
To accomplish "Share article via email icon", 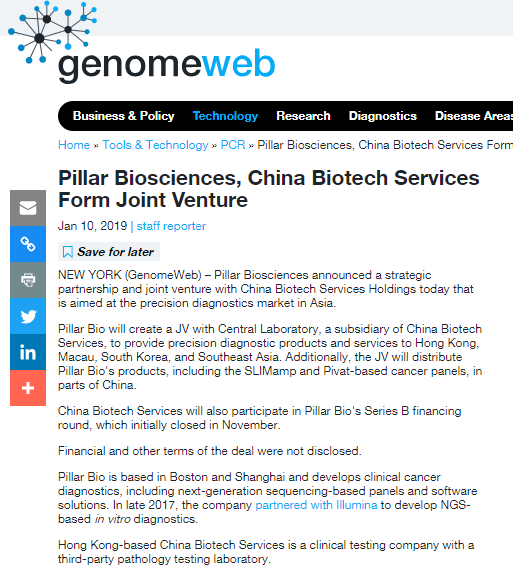I will click(x=28, y=208).
